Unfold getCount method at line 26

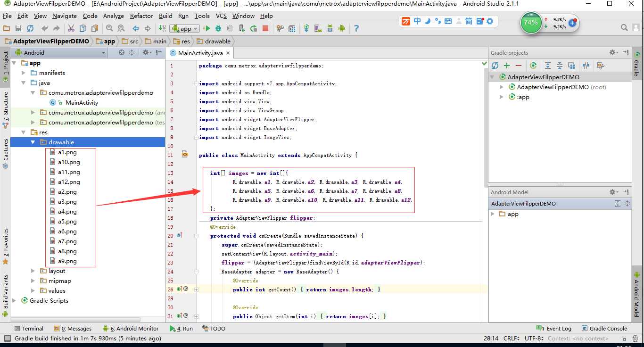pyautogui.click(x=196, y=289)
